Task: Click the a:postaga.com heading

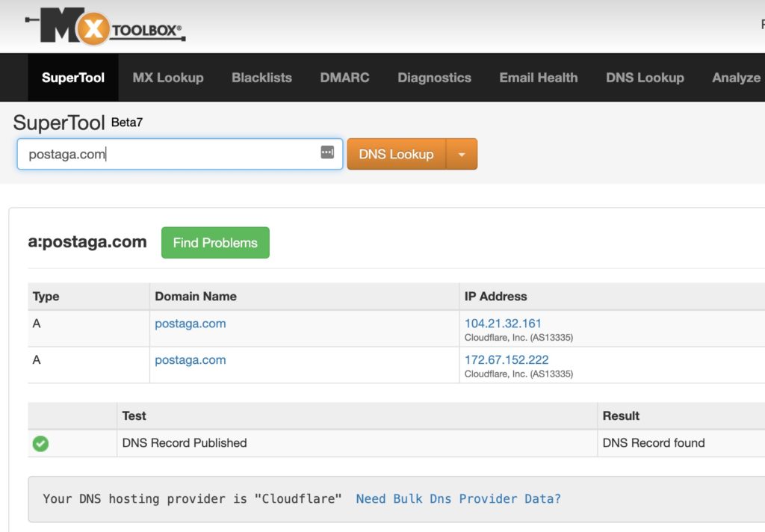Action: point(87,241)
